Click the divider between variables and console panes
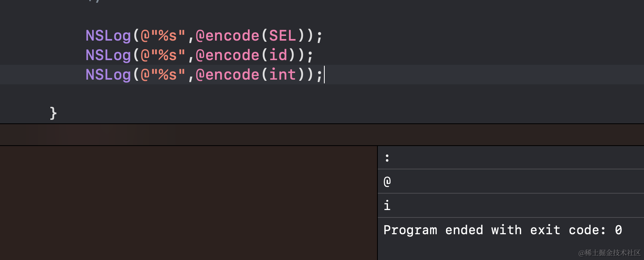 pos(377,203)
